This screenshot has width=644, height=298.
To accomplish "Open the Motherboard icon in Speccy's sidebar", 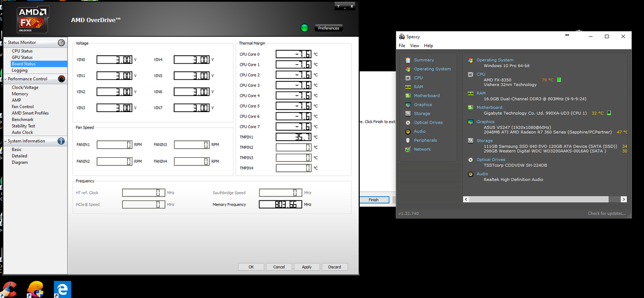I will point(408,96).
